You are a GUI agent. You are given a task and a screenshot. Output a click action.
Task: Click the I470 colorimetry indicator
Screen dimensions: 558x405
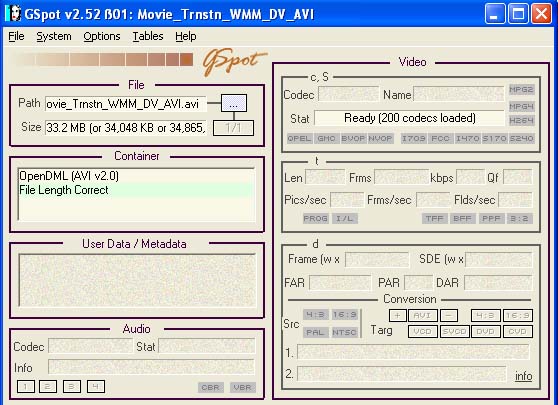(468, 138)
